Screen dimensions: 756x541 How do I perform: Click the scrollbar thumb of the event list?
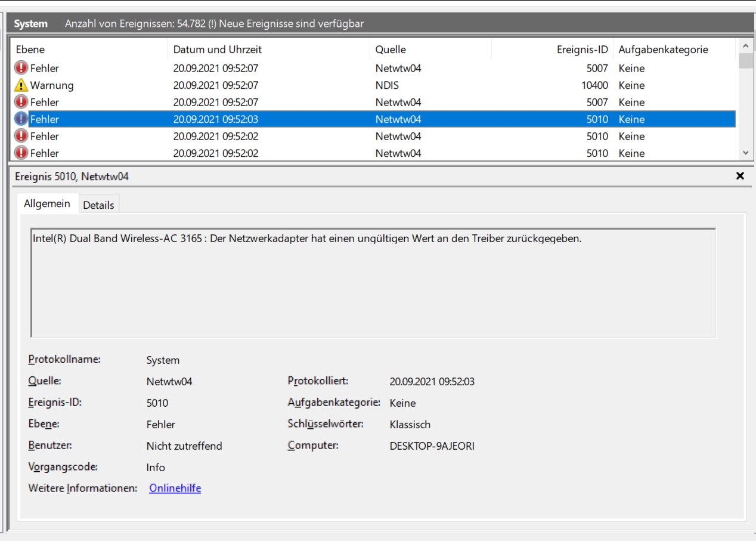tap(745, 60)
